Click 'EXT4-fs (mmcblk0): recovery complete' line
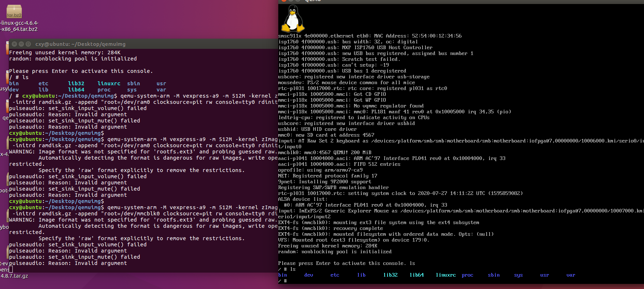Viewport: 644px width, 289px height. point(331,229)
